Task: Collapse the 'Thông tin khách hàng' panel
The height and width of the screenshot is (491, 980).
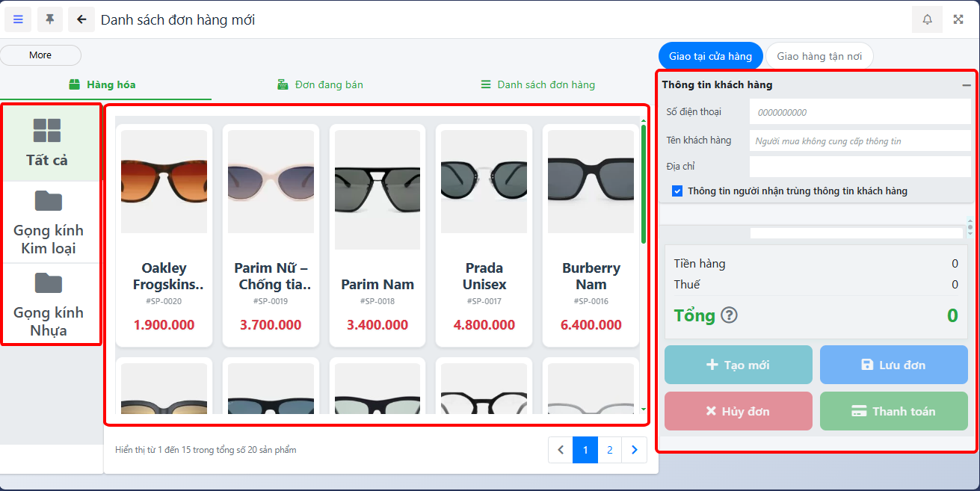Action: [x=966, y=85]
